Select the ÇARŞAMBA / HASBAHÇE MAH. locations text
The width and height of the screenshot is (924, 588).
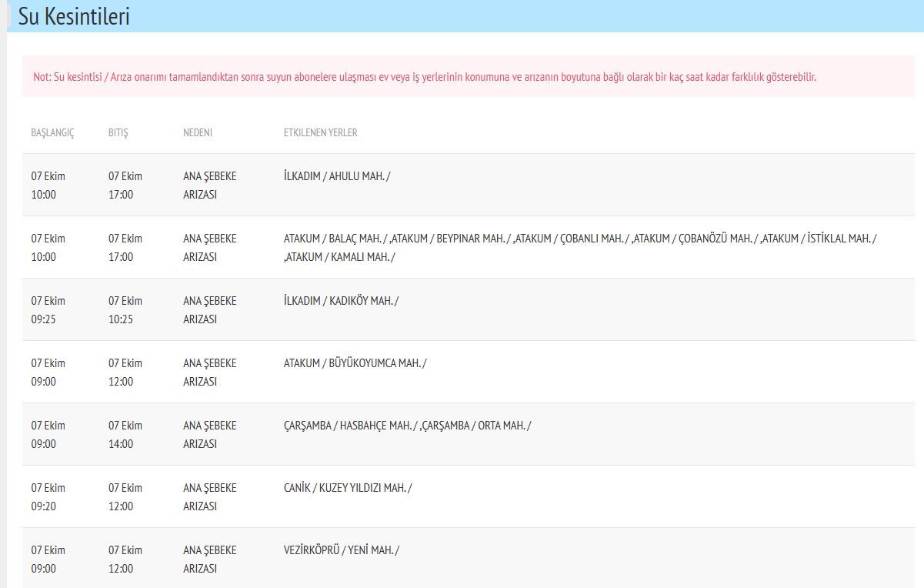click(x=407, y=426)
